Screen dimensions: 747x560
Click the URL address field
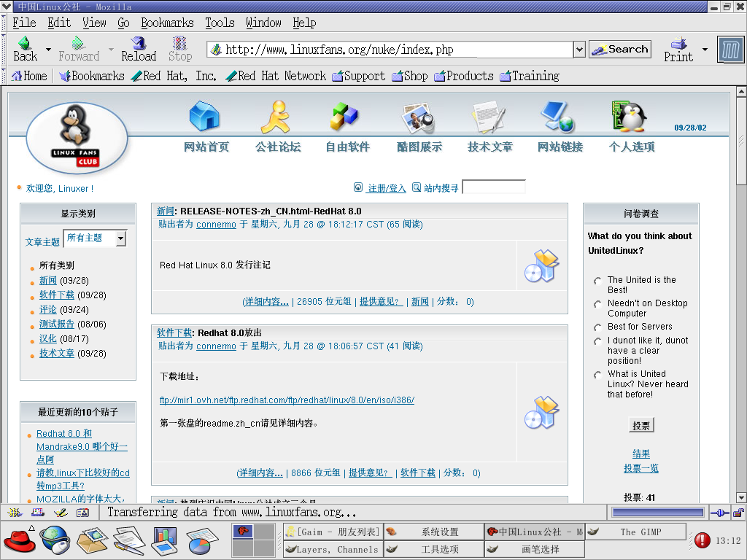(x=390, y=49)
